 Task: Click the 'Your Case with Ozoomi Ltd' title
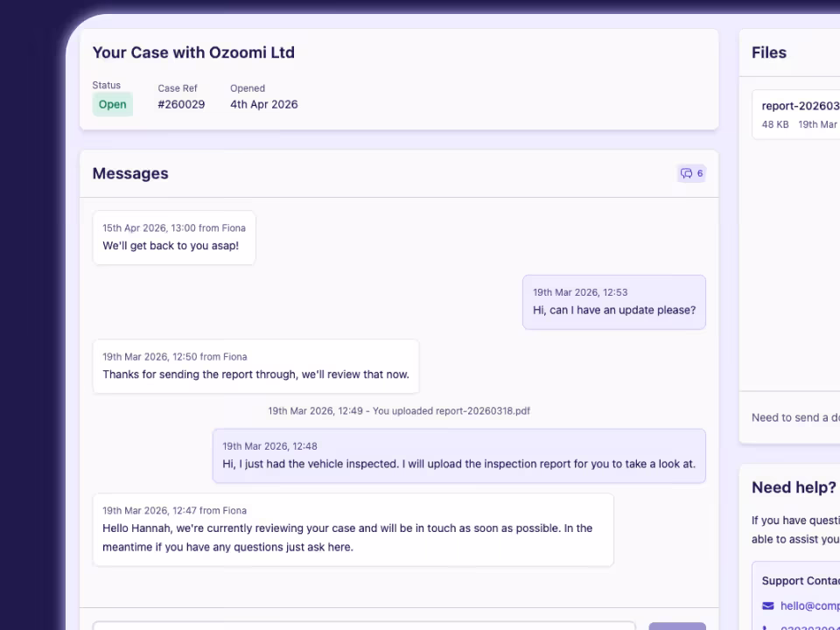193,52
